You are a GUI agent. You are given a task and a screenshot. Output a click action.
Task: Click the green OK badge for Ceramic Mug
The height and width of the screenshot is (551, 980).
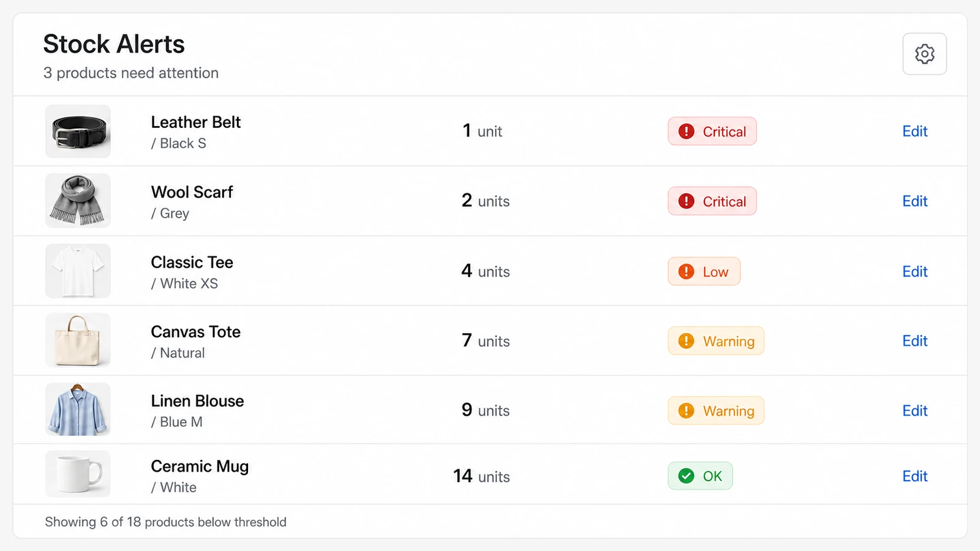pyautogui.click(x=700, y=476)
